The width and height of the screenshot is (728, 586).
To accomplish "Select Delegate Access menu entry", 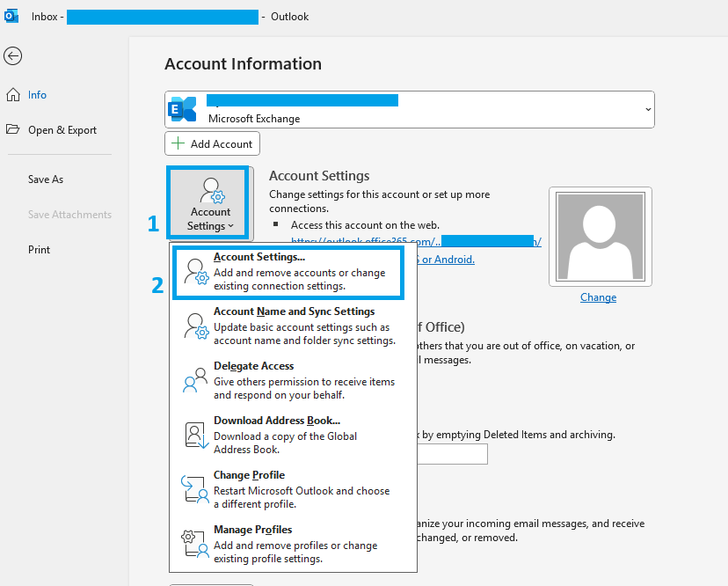I will click(x=293, y=380).
